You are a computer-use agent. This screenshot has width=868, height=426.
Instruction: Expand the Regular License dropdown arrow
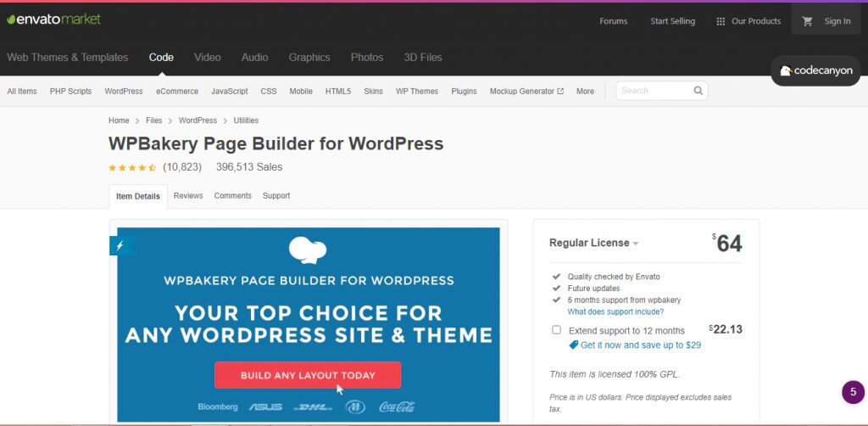pyautogui.click(x=636, y=244)
